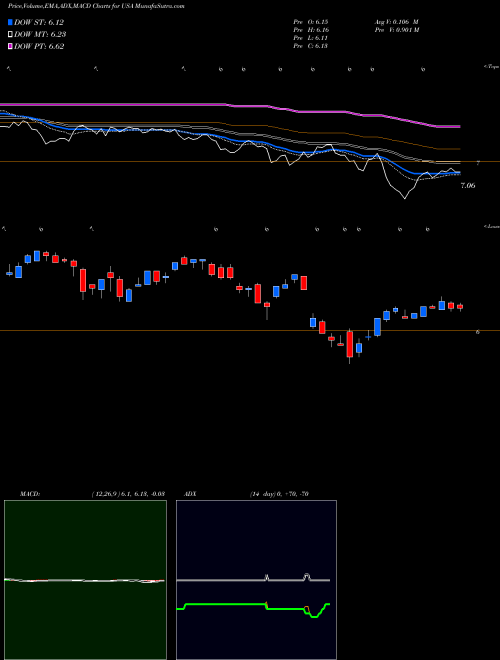
Task: Click the 'Pre L: 6.11' low value
Action: tap(311, 38)
